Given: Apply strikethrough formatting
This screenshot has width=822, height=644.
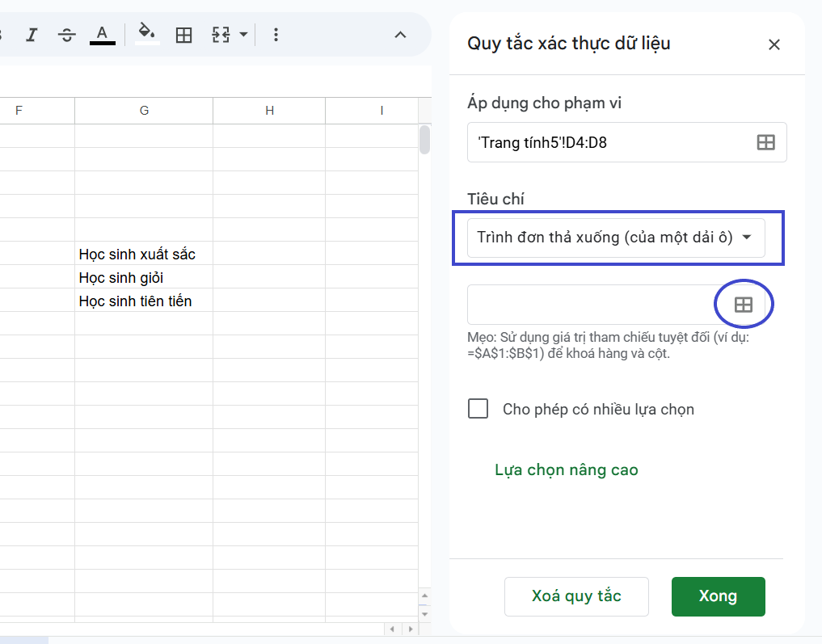Looking at the screenshot, I should coord(66,34).
